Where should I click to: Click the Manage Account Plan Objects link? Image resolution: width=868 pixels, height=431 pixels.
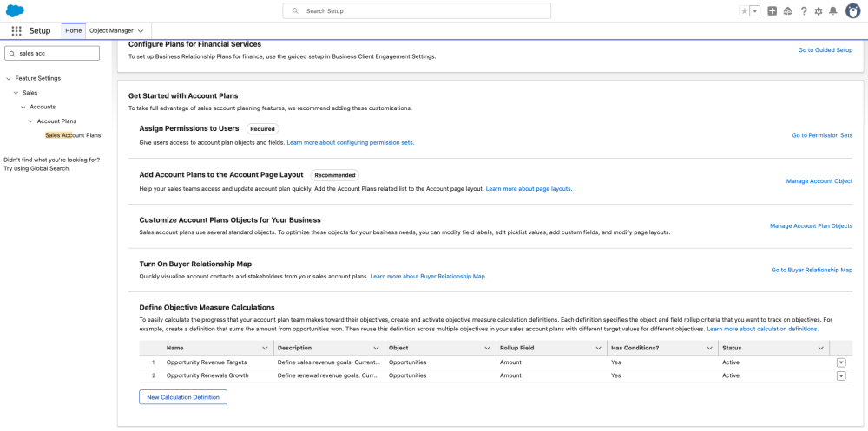(x=811, y=225)
